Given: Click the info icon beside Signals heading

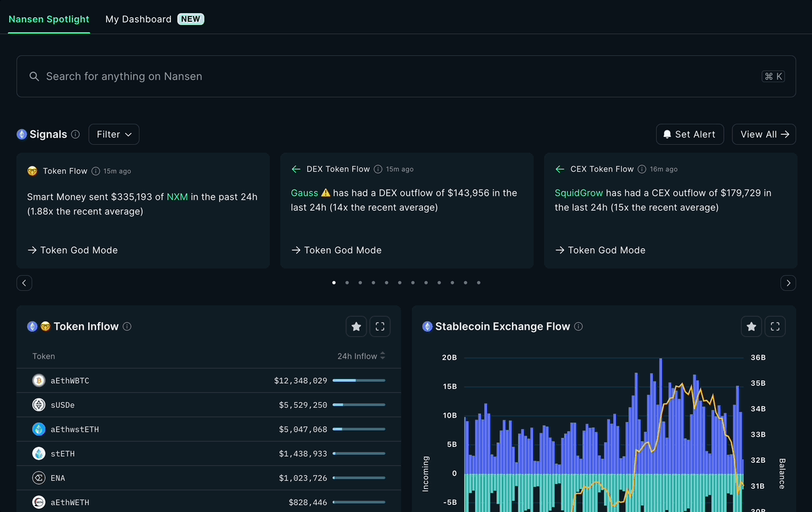Looking at the screenshot, I should [75, 134].
